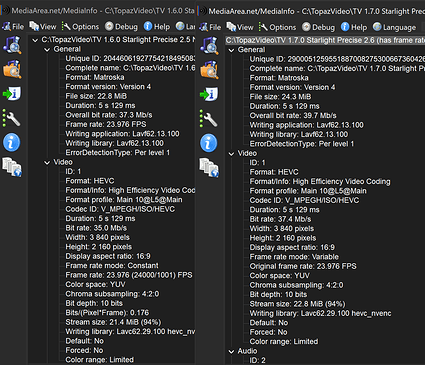The height and width of the screenshot is (365, 425).
Task: Click the Open File icon in the TV 1.7.0 window sidebar
Action: [209, 46]
